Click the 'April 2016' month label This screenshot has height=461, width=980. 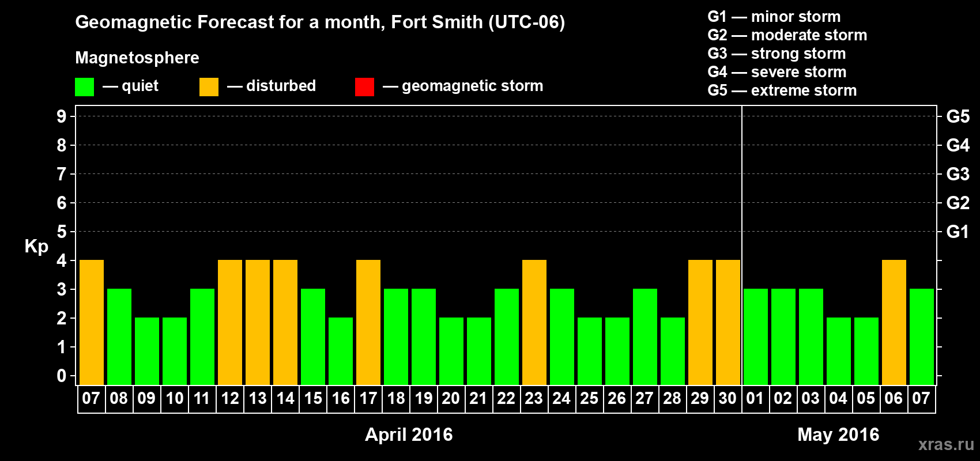tap(409, 434)
